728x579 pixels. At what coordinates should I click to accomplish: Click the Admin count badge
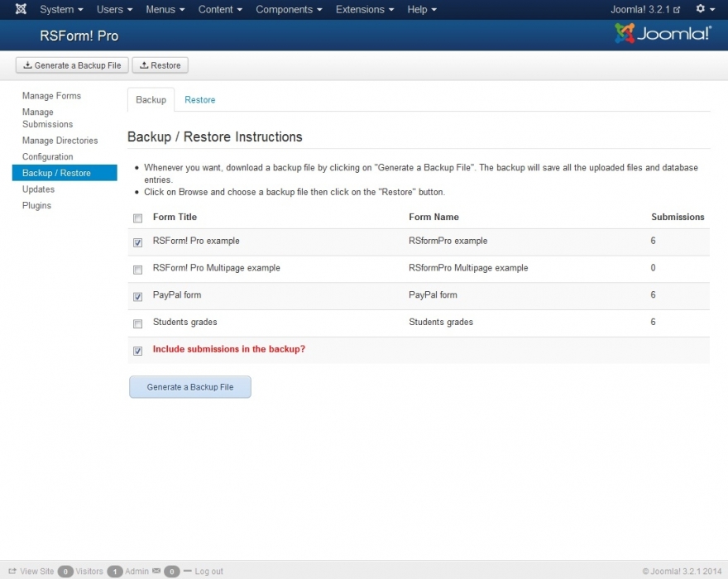click(x=115, y=571)
